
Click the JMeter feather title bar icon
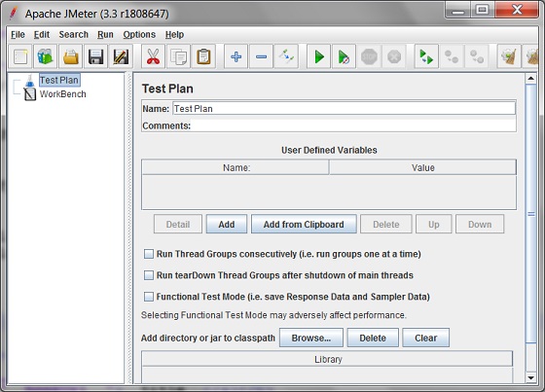14,14
